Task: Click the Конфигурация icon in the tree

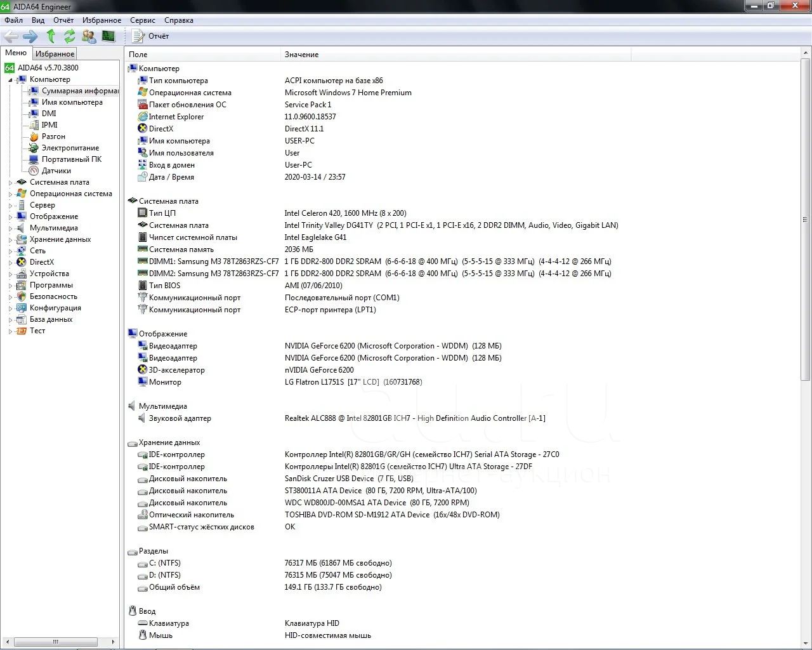Action: click(x=22, y=308)
